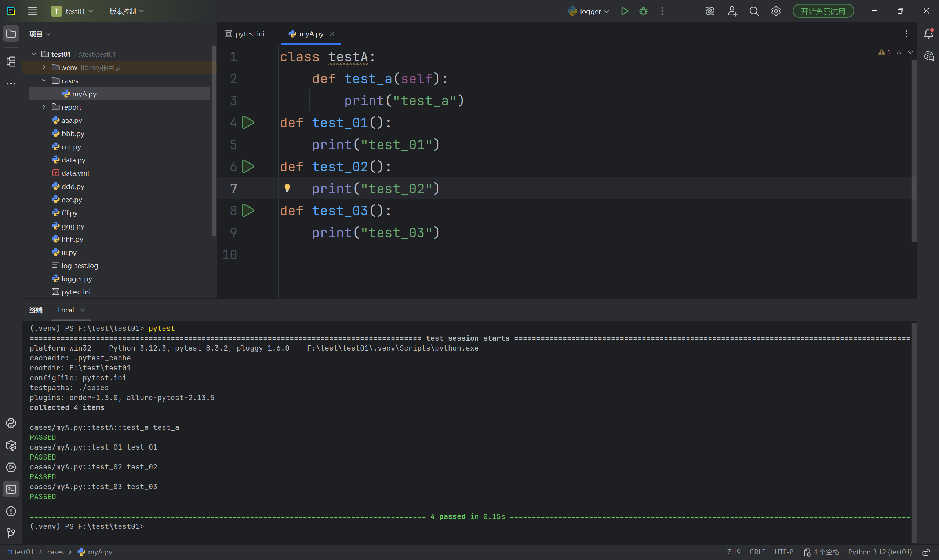
Task: Run test_01 using gutter run arrow
Action: (x=248, y=122)
